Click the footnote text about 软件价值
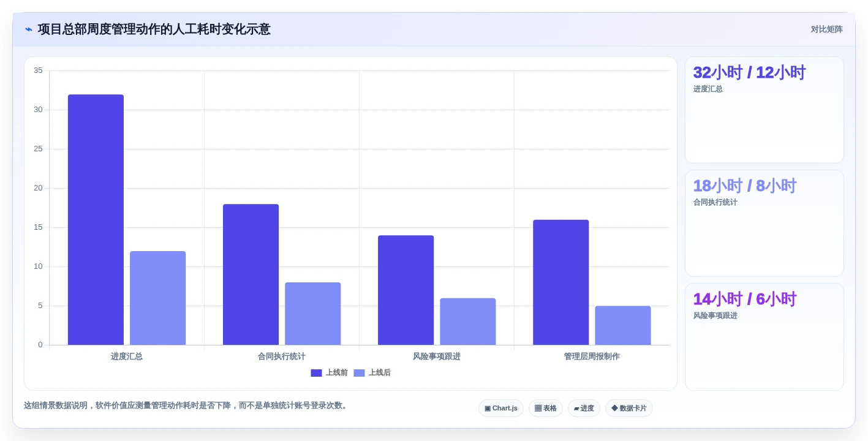The height and width of the screenshot is (441, 868). 187,405
